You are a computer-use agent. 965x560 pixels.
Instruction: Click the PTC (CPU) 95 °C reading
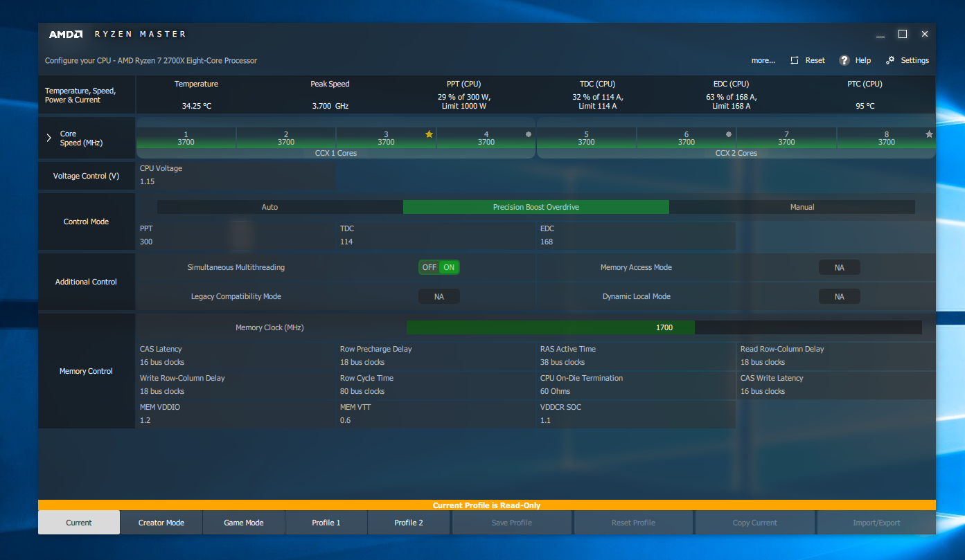click(865, 106)
